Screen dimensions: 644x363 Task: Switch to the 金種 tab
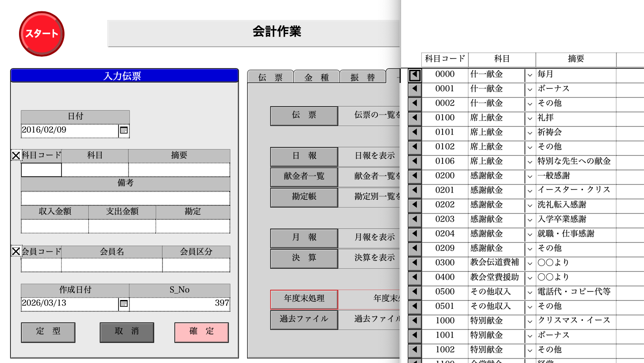pyautogui.click(x=316, y=77)
